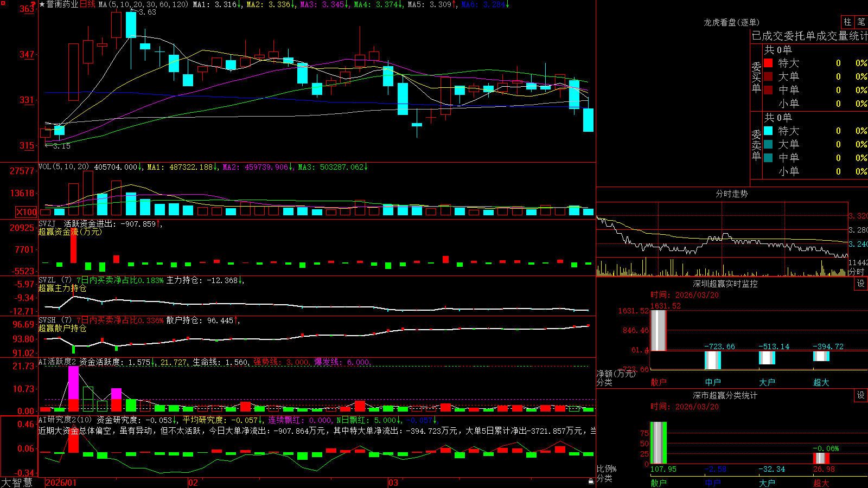Click the 大智慧 logo at bottom-left
Screen dimensions: 868x488
[17, 483]
